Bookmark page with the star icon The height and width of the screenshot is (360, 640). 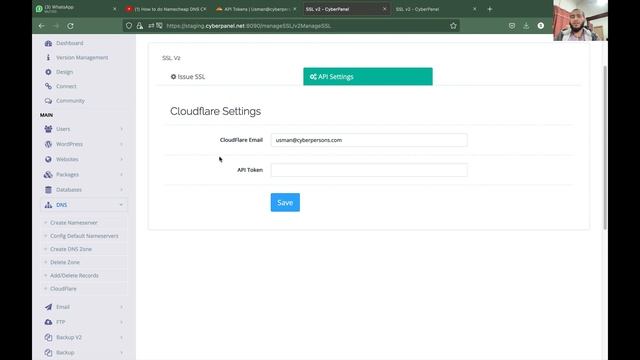453,26
